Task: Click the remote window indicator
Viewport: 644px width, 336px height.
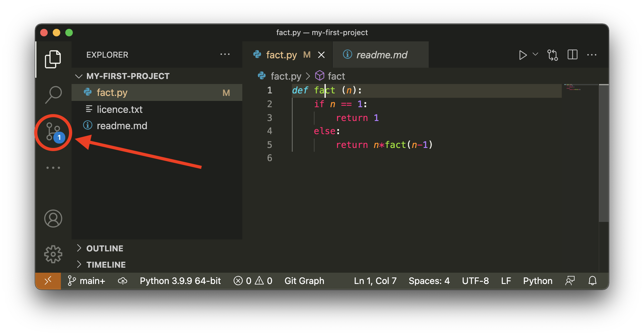Action: pyautogui.click(x=48, y=281)
